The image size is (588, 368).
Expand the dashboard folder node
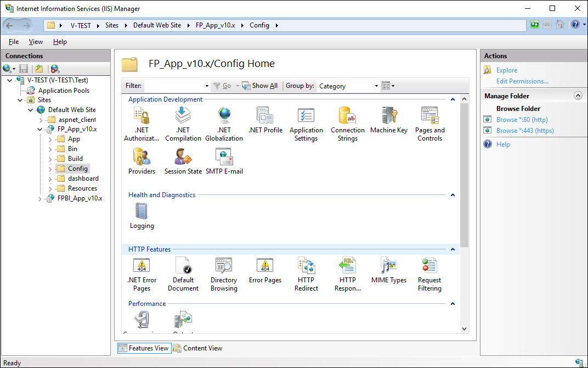(x=50, y=179)
